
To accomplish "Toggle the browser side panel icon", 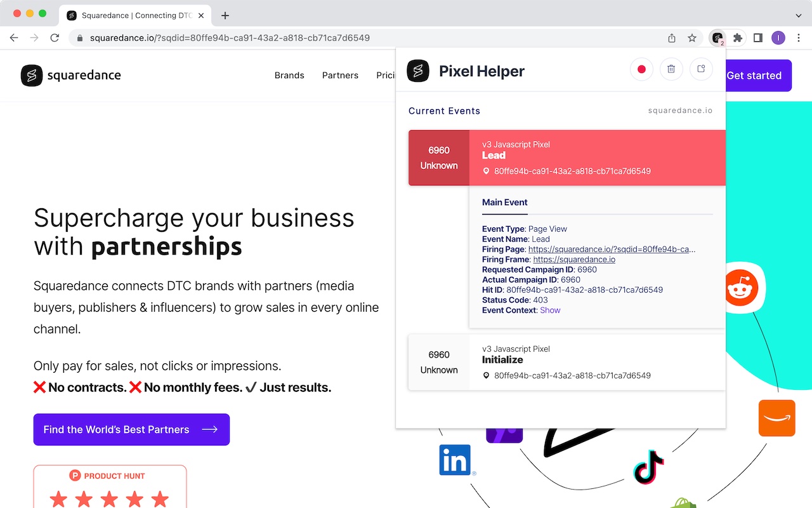I will tap(757, 38).
